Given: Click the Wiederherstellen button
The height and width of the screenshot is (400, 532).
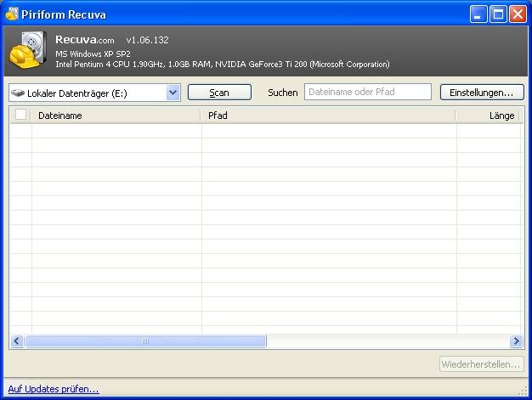Looking at the screenshot, I should coord(482,364).
